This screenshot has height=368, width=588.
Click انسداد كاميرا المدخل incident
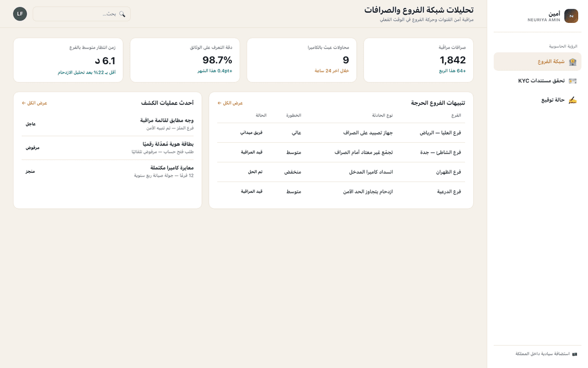click(371, 172)
